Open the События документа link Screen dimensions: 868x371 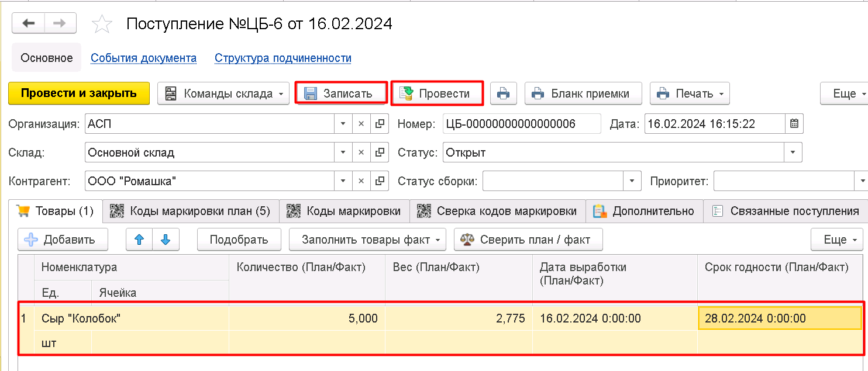tap(143, 58)
